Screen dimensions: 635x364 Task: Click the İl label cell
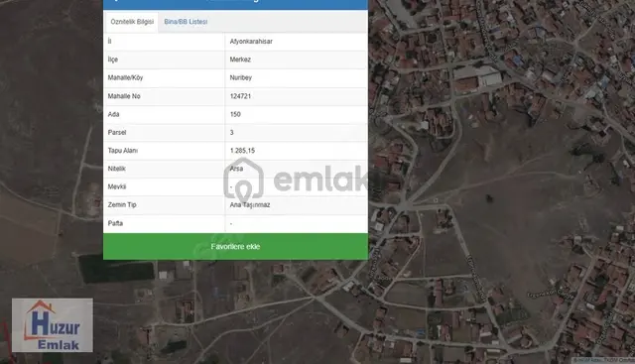click(164, 42)
